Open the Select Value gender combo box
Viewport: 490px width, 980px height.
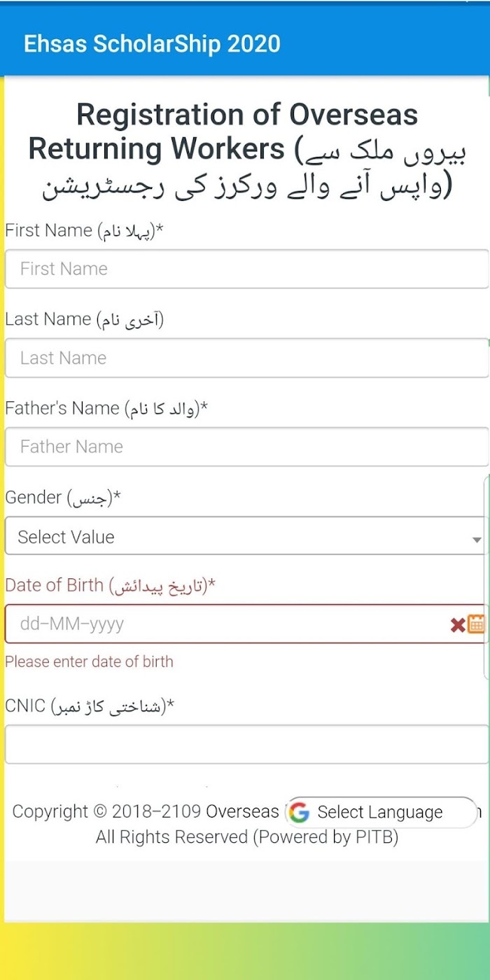point(246,536)
